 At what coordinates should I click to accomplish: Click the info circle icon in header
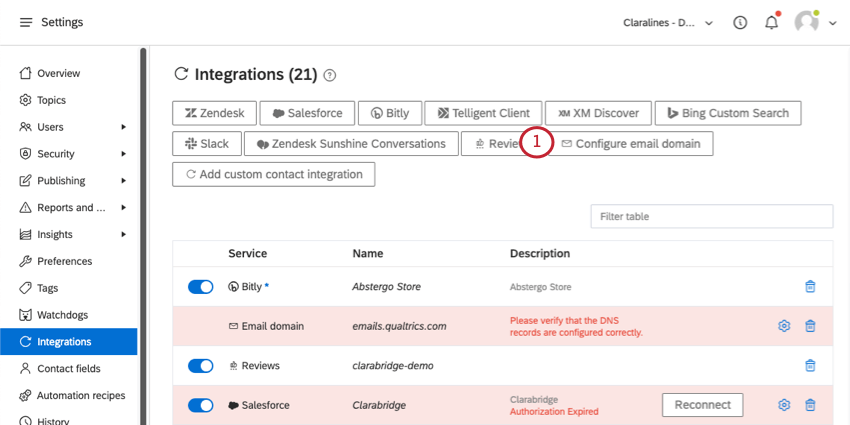coord(740,23)
